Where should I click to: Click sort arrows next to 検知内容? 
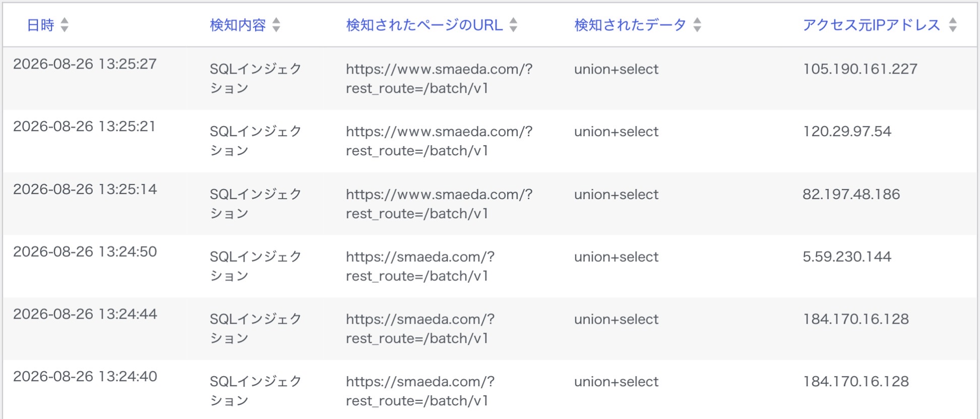[276, 25]
